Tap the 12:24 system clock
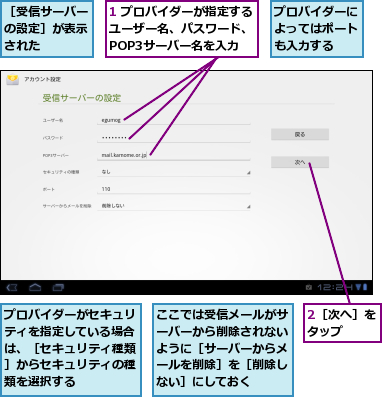The image size is (382, 397). coord(334,287)
